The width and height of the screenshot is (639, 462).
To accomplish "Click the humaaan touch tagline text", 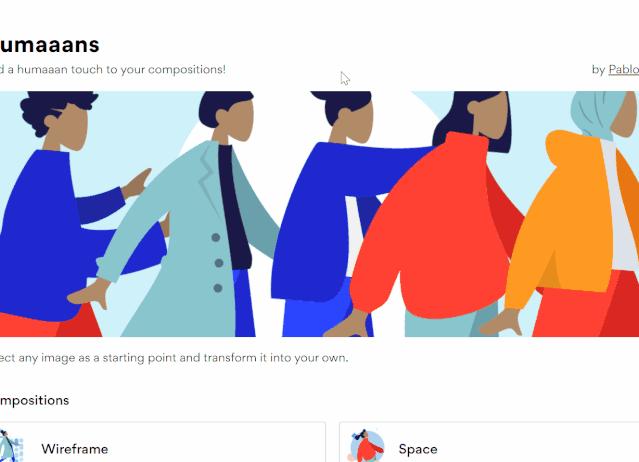I will (x=112, y=70).
